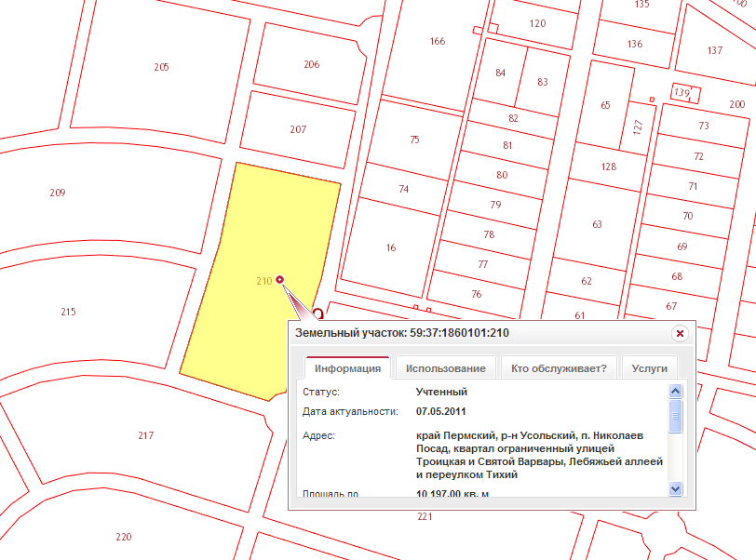Screen dimensions: 756x560
Task: Choose parcel 207 on the map
Action: click(x=296, y=130)
